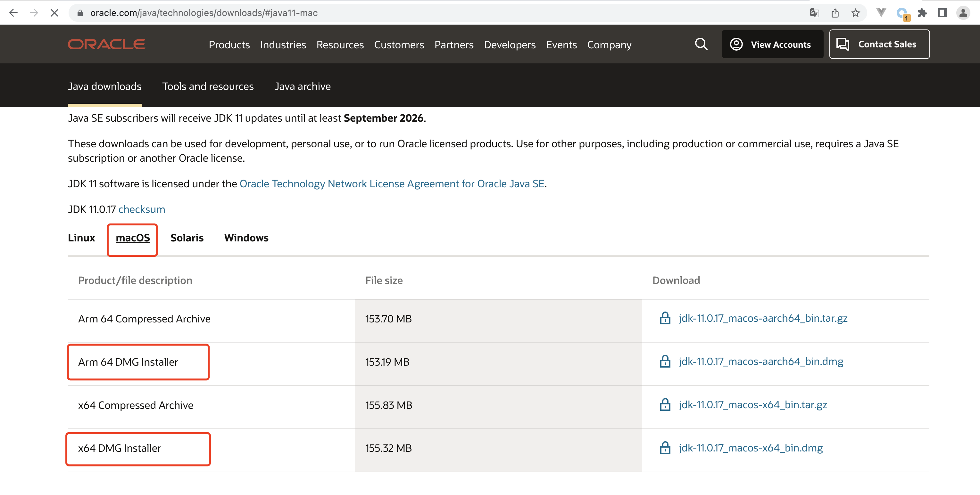This screenshot has width=980, height=495.
Task: Click the address bar URL
Action: pos(204,13)
